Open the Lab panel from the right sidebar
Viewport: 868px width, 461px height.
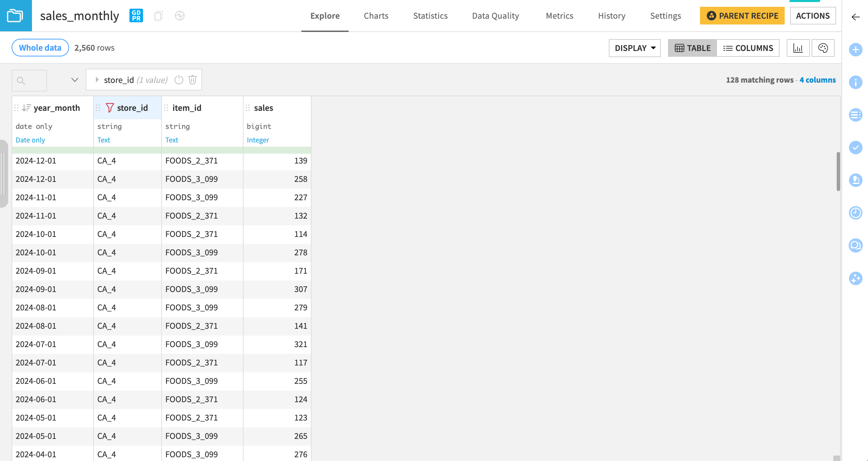(x=856, y=180)
